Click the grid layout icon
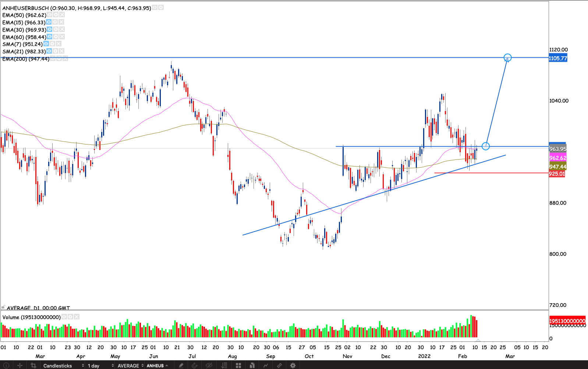The width and height of the screenshot is (588, 369). click(238, 365)
